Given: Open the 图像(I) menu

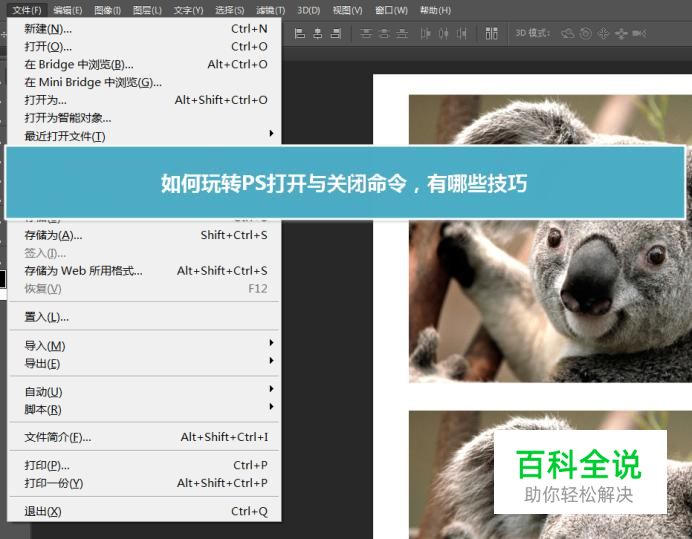Looking at the screenshot, I should [107, 10].
